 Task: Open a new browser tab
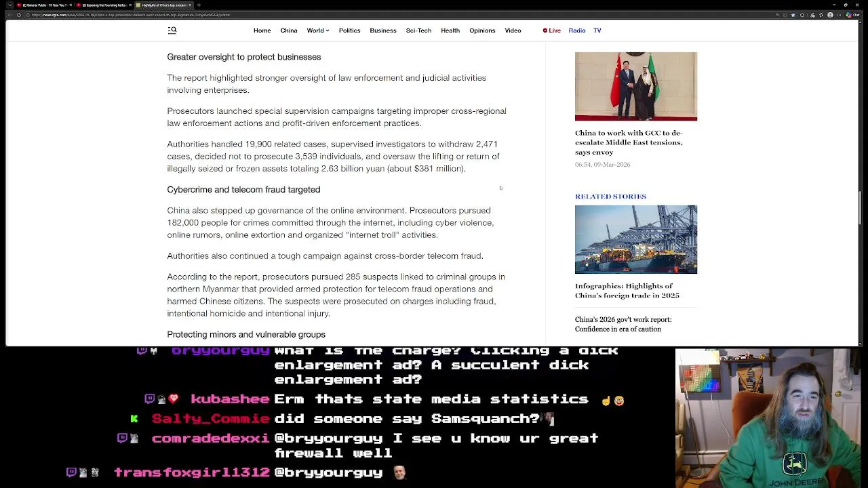199,5
